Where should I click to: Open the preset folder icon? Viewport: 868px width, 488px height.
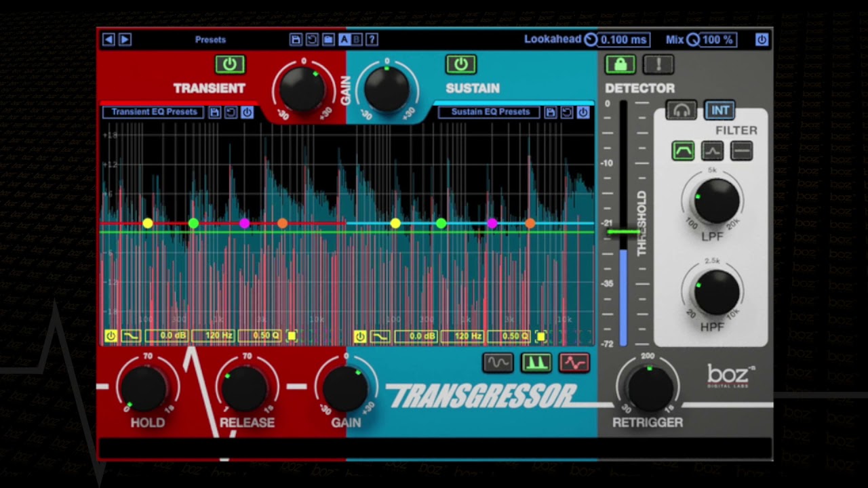point(328,39)
